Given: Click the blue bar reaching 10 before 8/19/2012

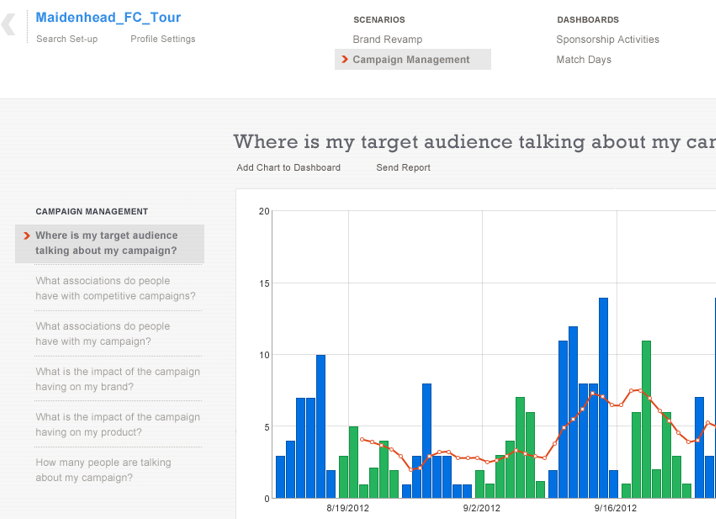Looking at the screenshot, I should click(321, 427).
